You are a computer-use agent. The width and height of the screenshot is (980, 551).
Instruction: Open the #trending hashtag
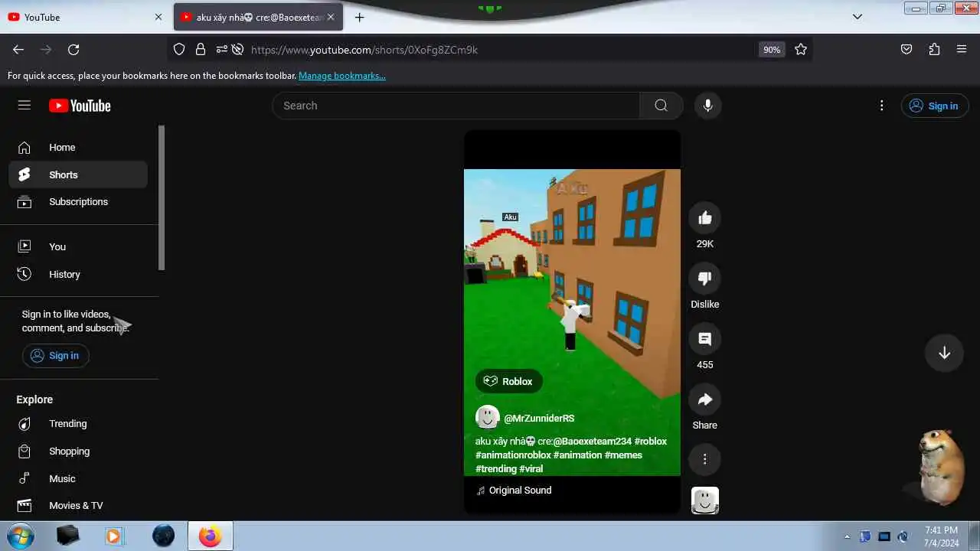click(x=495, y=469)
